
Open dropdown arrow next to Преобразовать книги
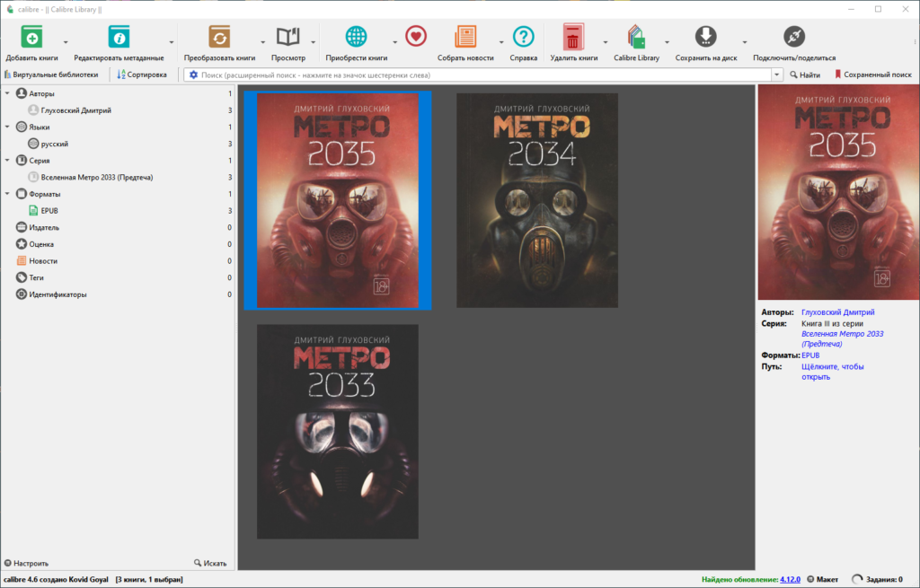(262, 42)
